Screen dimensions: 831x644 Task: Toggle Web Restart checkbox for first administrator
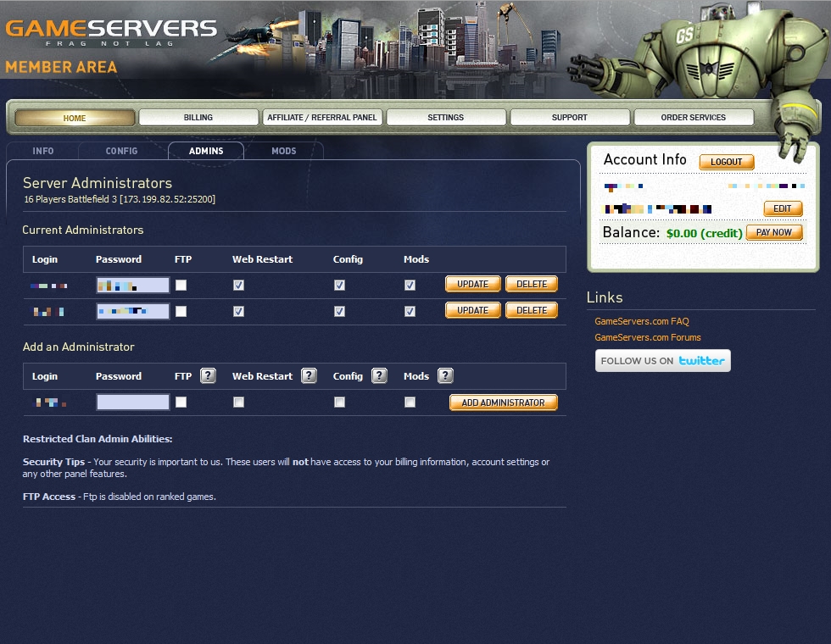pyautogui.click(x=239, y=286)
